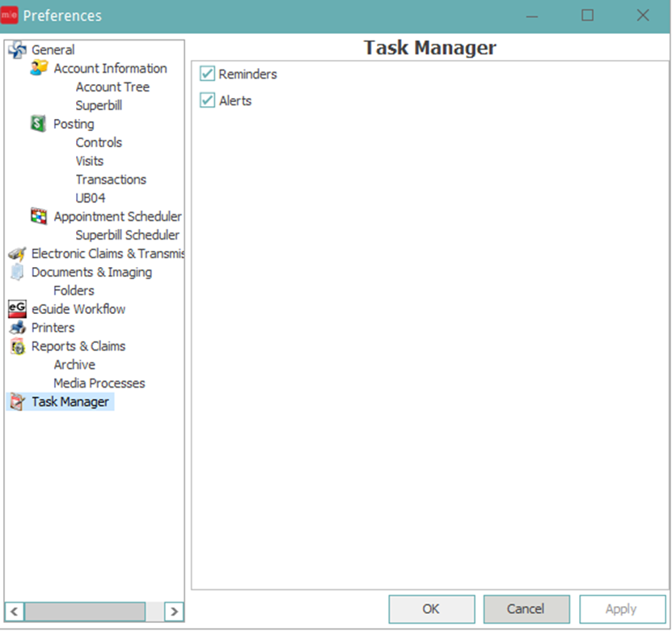Click the eGuide Workflow icon
The width and height of the screenshot is (672, 640).
pyautogui.click(x=16, y=309)
